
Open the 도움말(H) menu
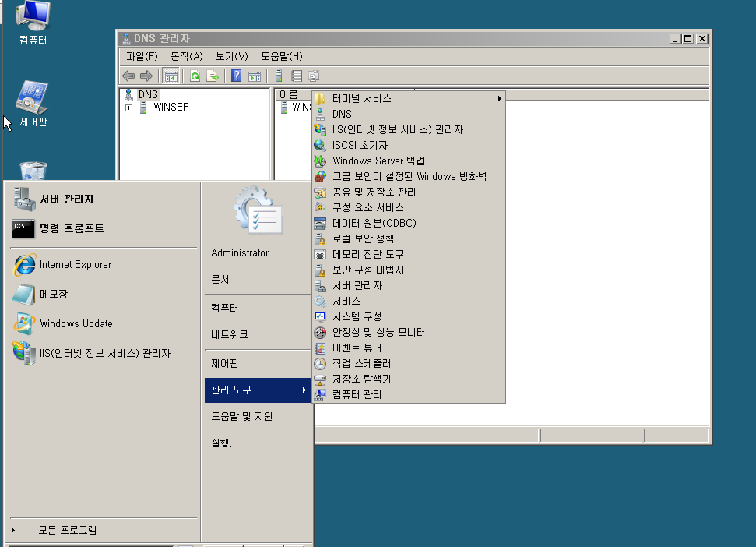click(x=282, y=56)
